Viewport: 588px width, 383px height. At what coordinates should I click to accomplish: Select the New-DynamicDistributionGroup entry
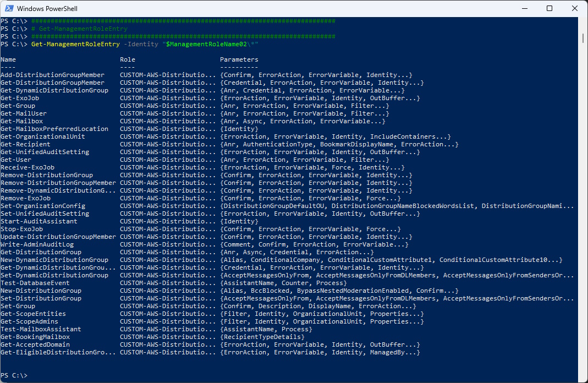pyautogui.click(x=54, y=260)
